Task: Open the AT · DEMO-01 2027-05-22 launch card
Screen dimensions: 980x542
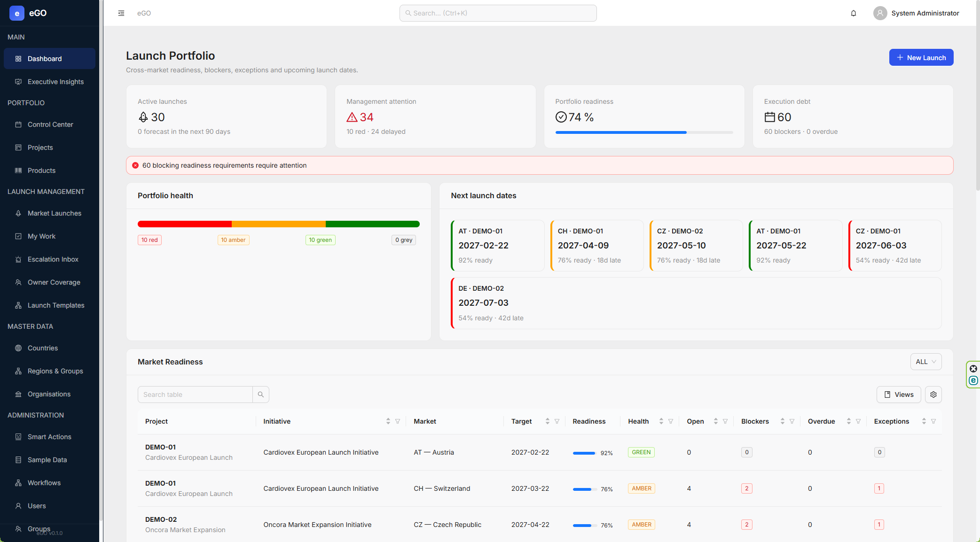Action: pyautogui.click(x=795, y=246)
